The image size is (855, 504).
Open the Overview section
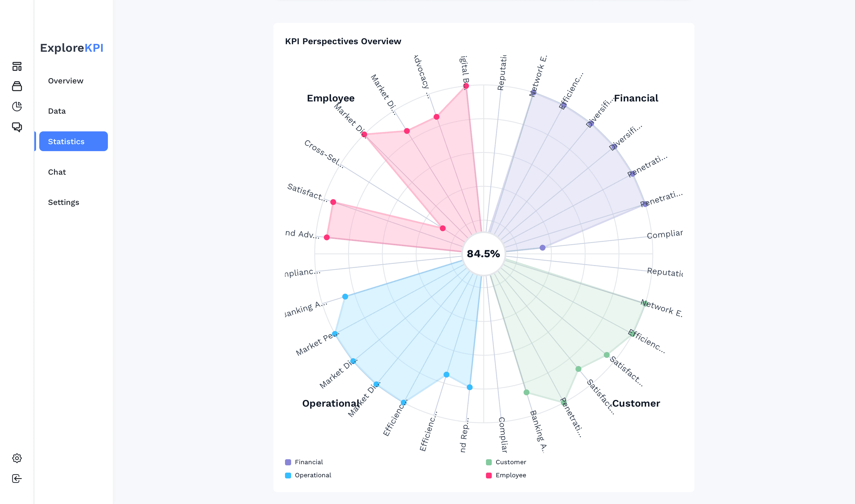point(66,81)
